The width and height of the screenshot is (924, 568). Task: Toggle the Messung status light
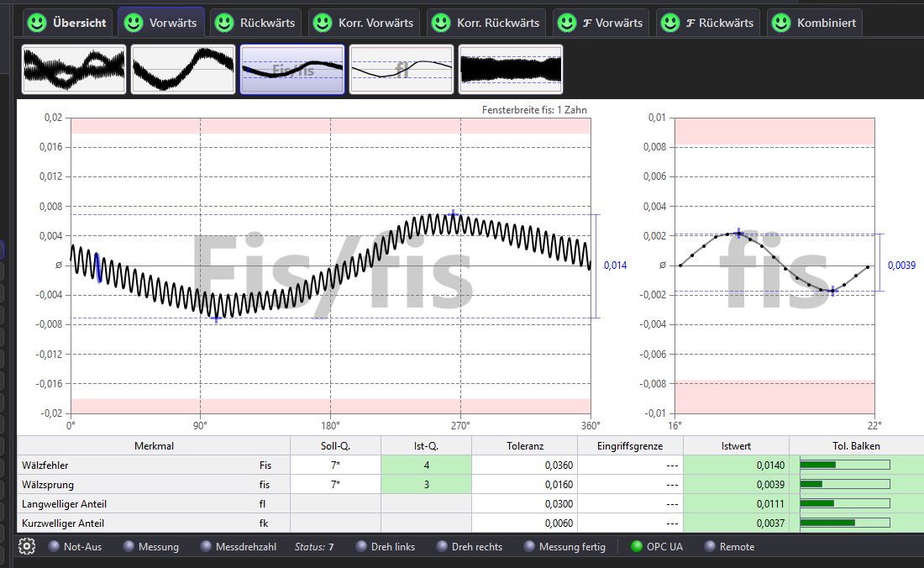129,546
